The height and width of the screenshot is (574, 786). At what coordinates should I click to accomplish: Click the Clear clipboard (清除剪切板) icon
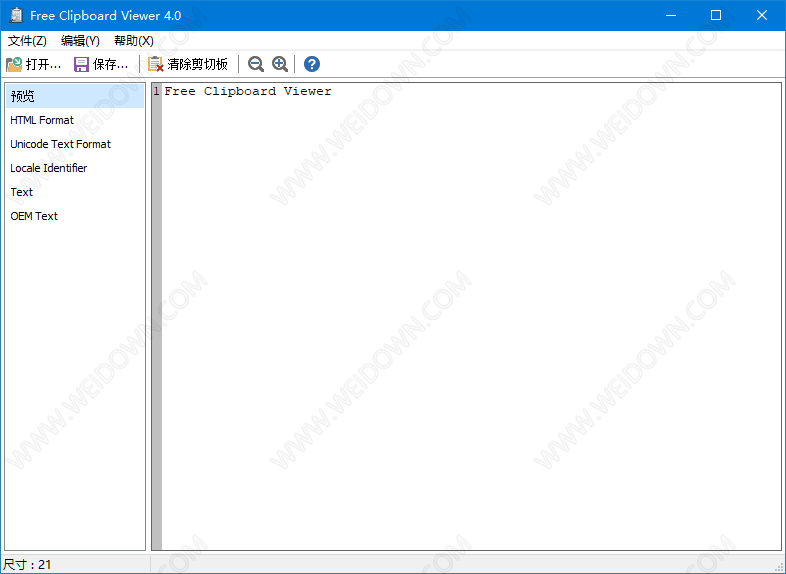tap(156, 64)
